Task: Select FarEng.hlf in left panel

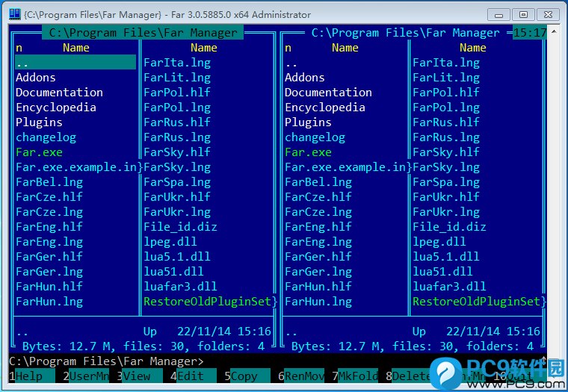Action: 49,226
